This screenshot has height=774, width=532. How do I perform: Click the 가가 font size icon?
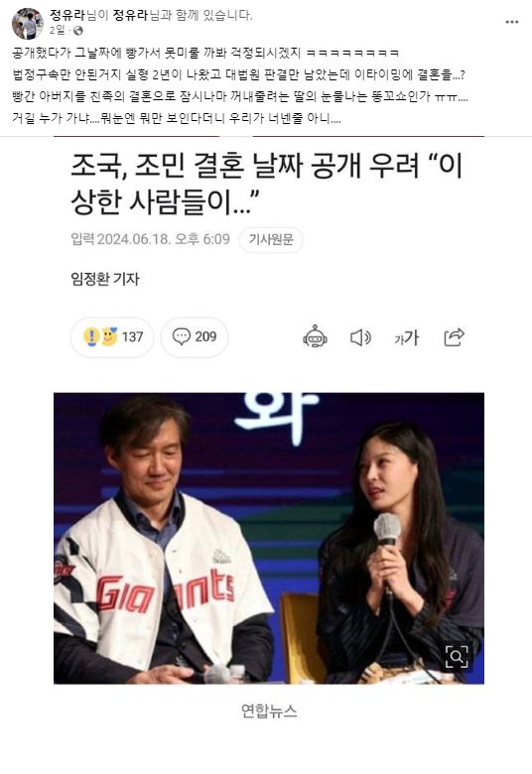coord(407,337)
